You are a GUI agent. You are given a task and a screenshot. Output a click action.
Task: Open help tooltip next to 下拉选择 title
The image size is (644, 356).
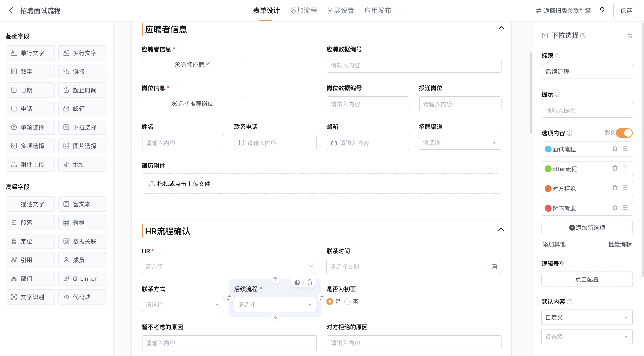click(x=583, y=36)
